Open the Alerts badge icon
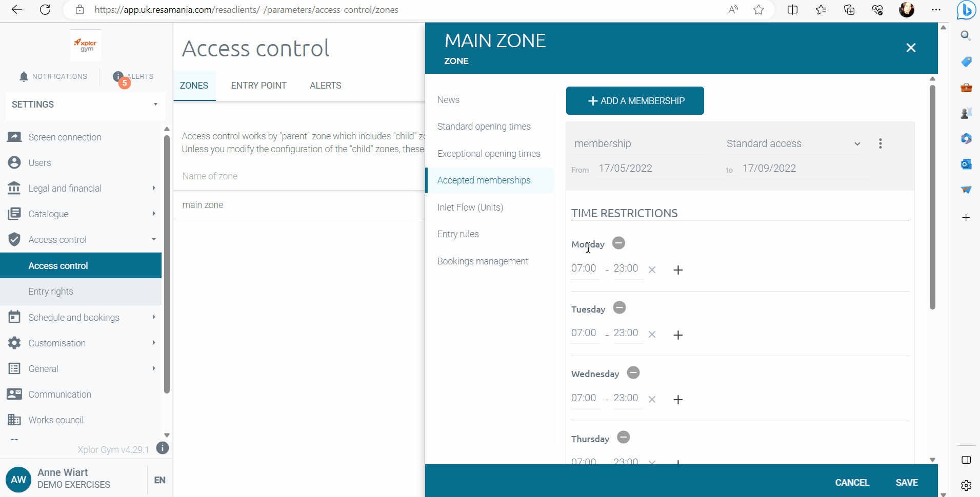The width and height of the screenshot is (980, 497). tap(119, 77)
